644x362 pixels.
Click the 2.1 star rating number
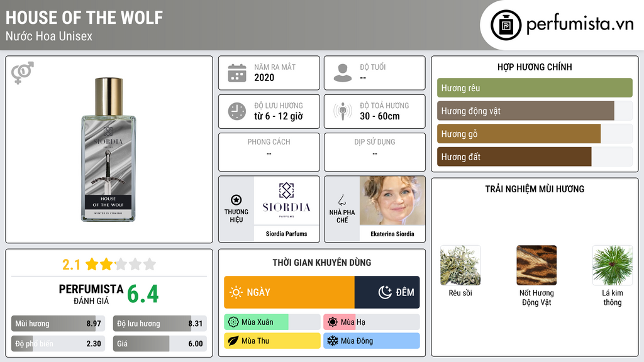[72, 265]
